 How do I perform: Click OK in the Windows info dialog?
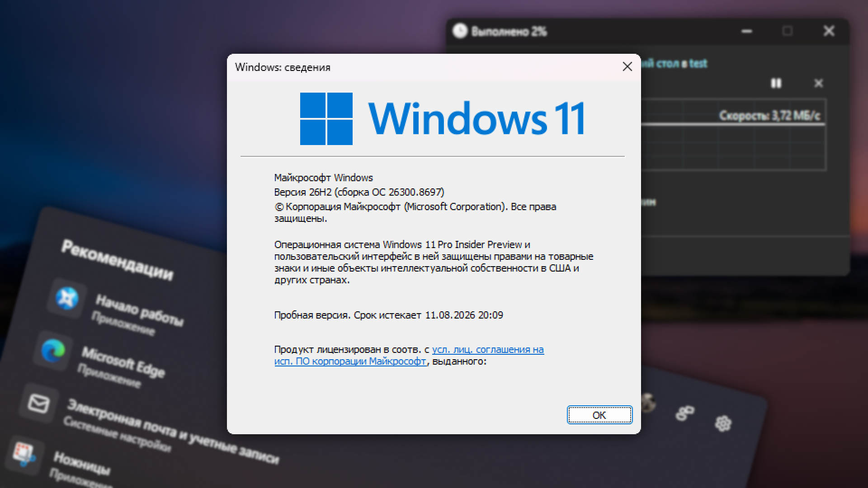[599, 415]
